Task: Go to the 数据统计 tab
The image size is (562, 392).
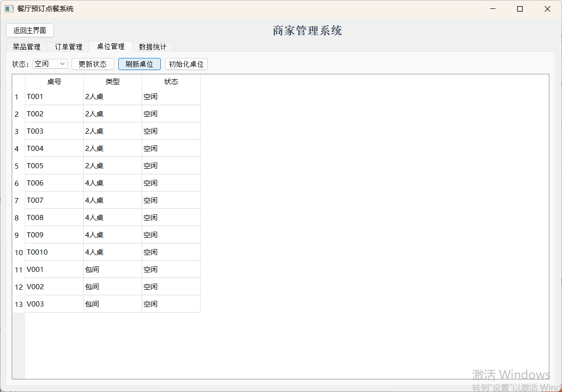Action: [153, 47]
